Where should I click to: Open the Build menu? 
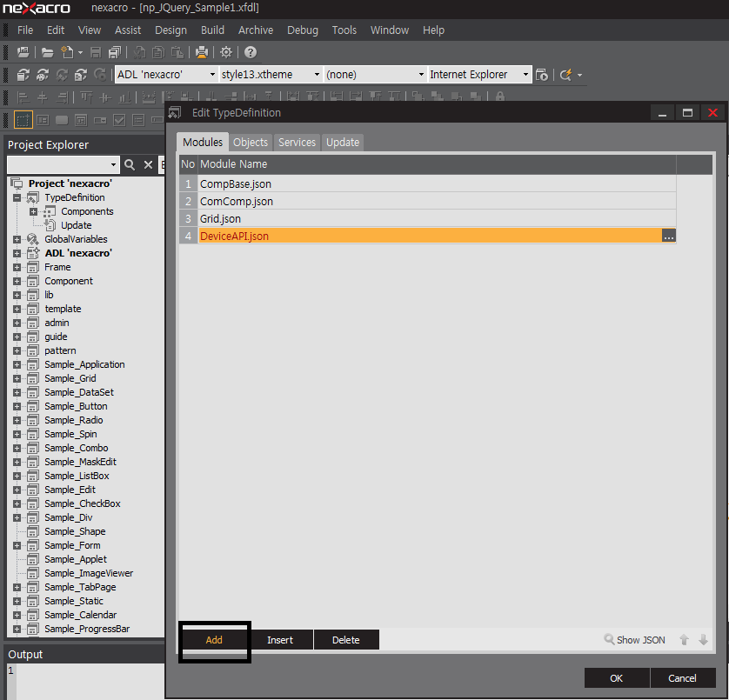click(x=212, y=30)
